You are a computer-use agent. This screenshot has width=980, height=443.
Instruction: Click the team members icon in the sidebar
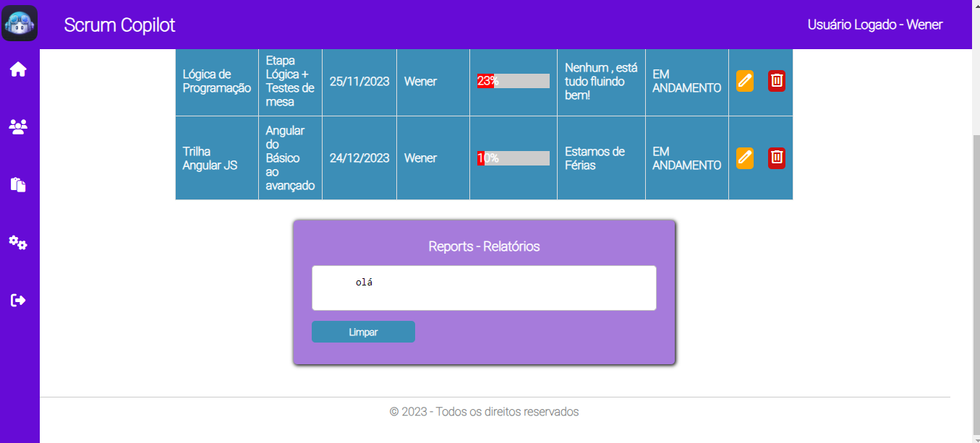[x=17, y=126]
